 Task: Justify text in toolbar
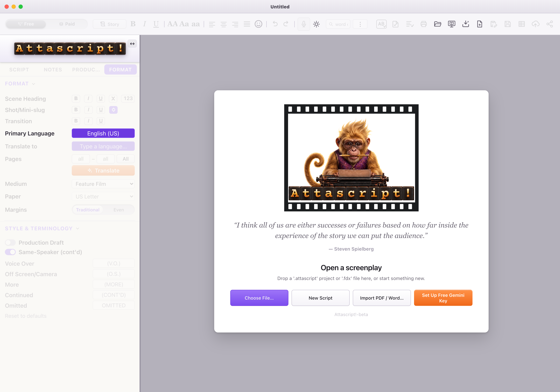[247, 24]
